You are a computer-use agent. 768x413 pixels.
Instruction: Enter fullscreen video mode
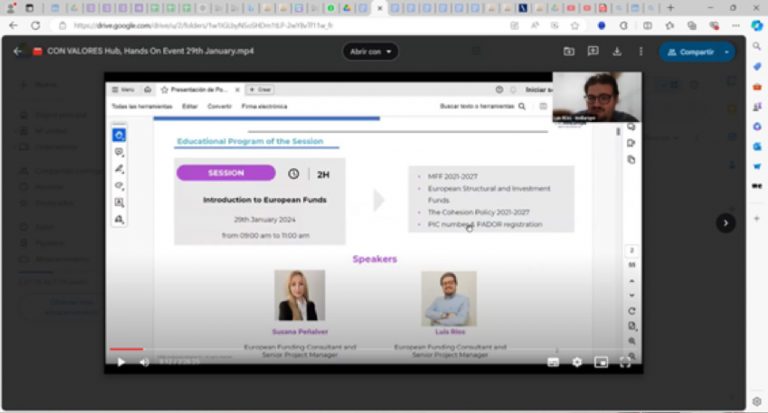click(x=625, y=362)
